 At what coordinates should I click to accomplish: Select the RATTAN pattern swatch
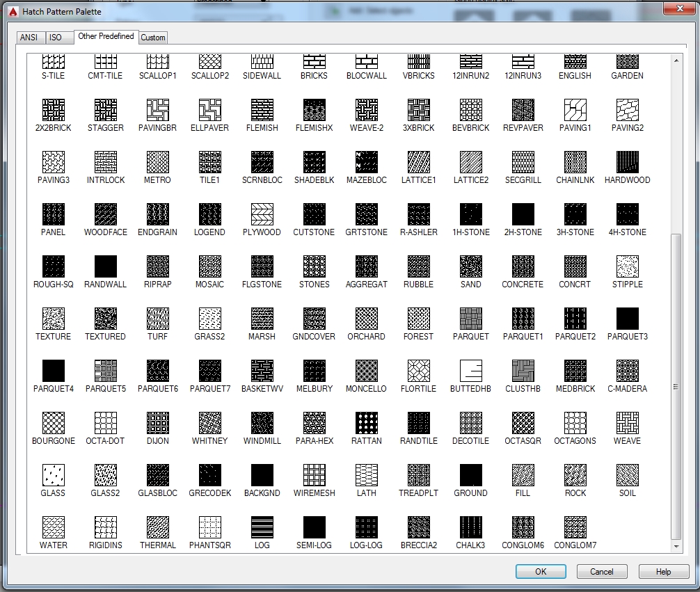367,423
